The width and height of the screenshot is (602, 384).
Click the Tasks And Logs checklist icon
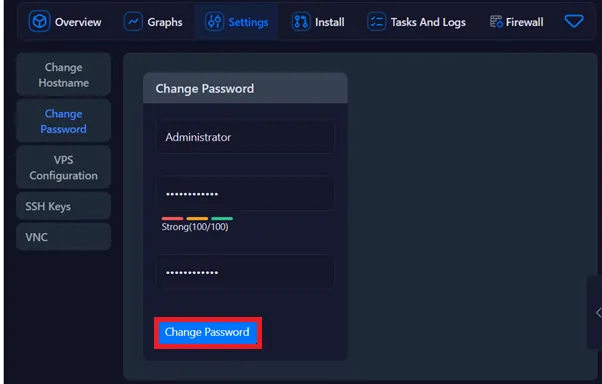(x=377, y=22)
